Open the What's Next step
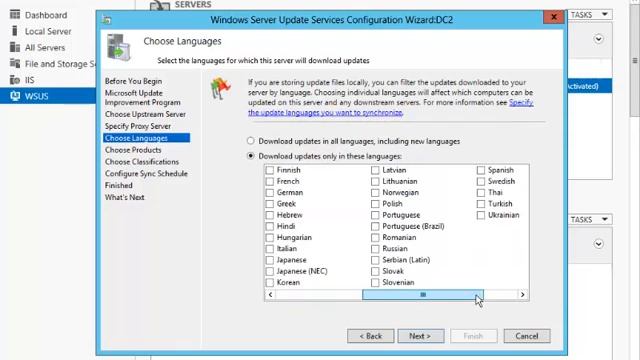This screenshot has height=360, width=640. point(124,197)
